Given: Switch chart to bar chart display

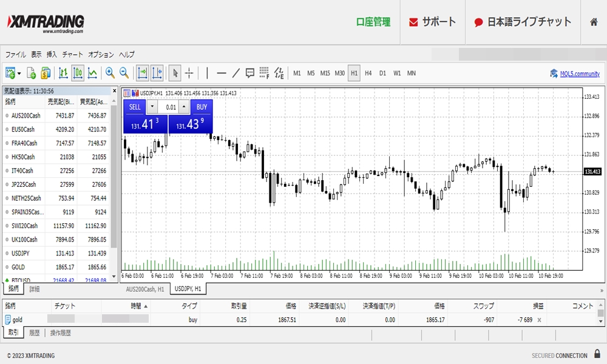Looking at the screenshot, I should click(63, 73).
